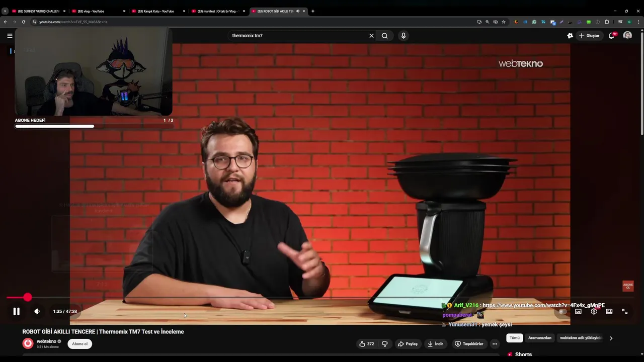
Task: Open the Chrome media control icon
Action: click(620, 22)
